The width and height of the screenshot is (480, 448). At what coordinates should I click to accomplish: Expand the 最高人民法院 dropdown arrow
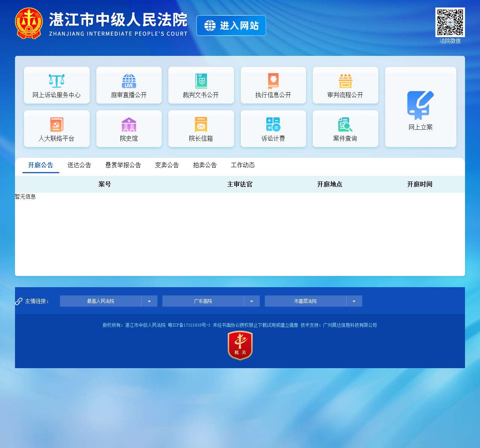149,301
